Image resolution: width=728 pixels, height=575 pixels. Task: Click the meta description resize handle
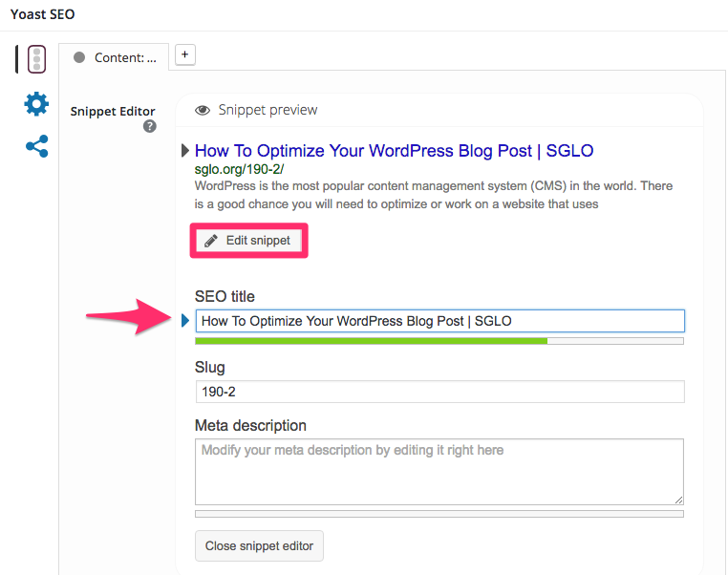click(678, 500)
